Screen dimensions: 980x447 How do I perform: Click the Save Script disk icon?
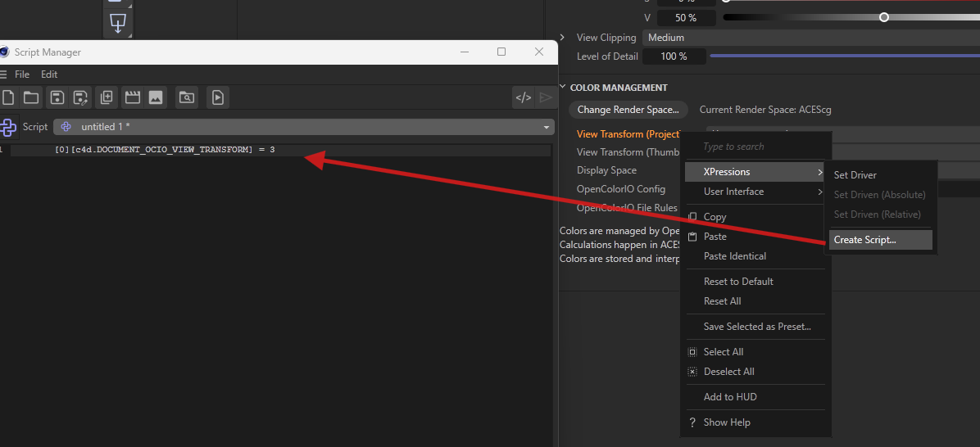point(57,97)
